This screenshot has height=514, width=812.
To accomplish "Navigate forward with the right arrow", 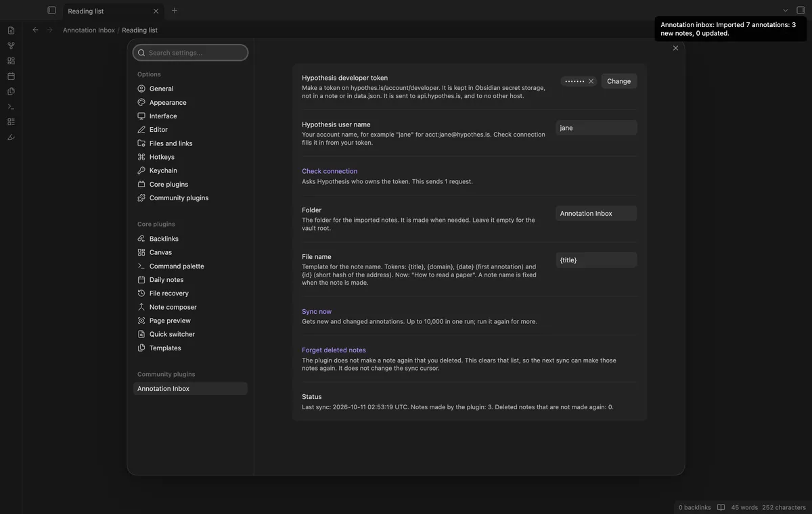I will point(49,30).
